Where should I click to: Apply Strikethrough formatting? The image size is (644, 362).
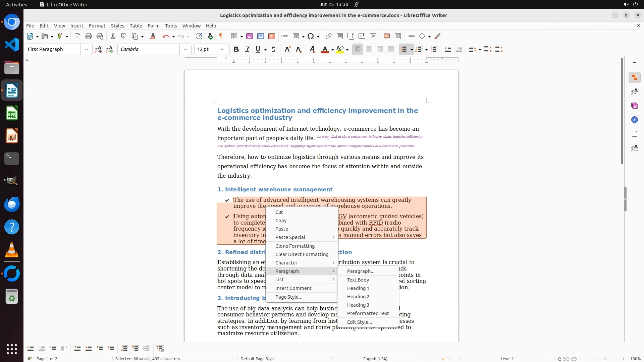[x=273, y=49]
